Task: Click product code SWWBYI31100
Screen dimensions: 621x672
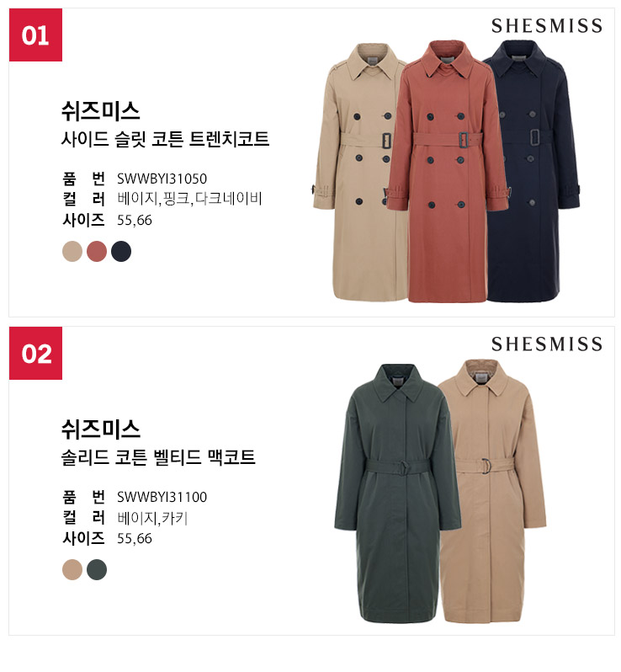Action: tap(162, 497)
